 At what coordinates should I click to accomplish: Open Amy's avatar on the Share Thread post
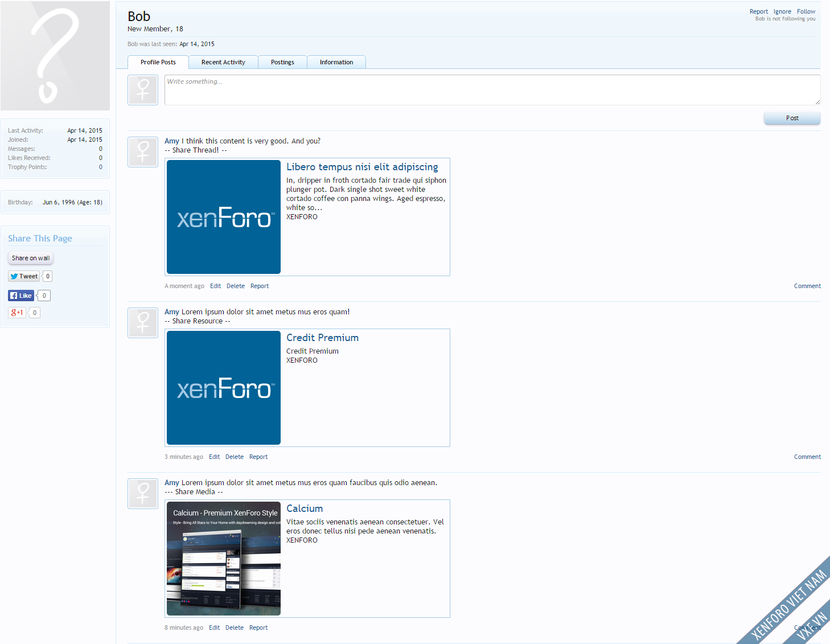click(143, 152)
